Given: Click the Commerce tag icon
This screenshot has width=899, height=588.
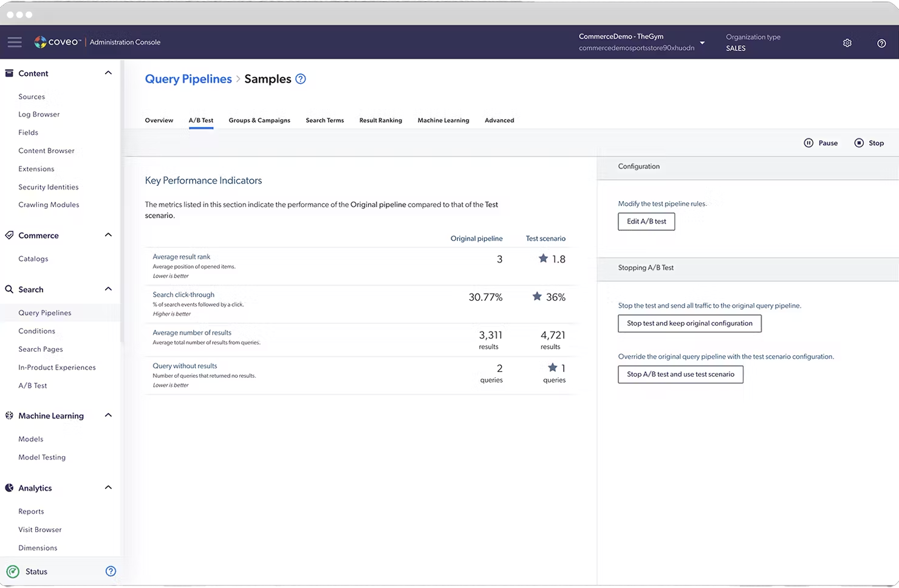Looking at the screenshot, I should click(x=9, y=235).
